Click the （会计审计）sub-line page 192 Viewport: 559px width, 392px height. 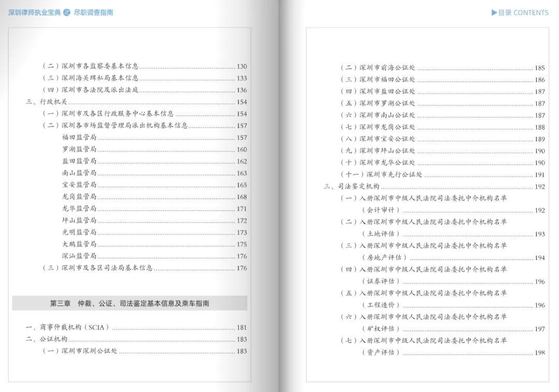(453, 210)
